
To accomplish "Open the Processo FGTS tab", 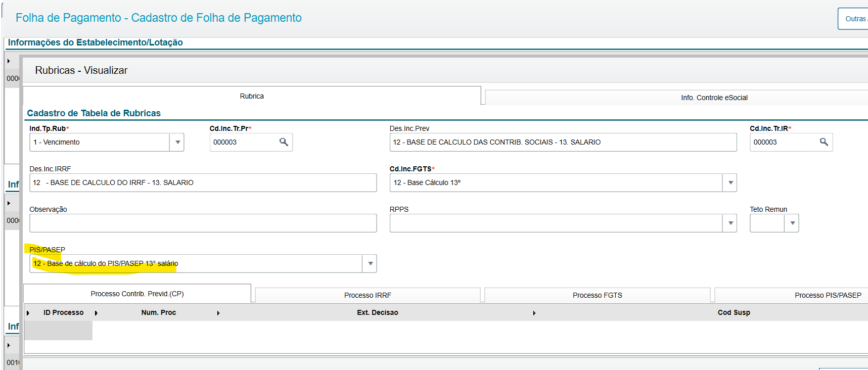I will point(597,295).
